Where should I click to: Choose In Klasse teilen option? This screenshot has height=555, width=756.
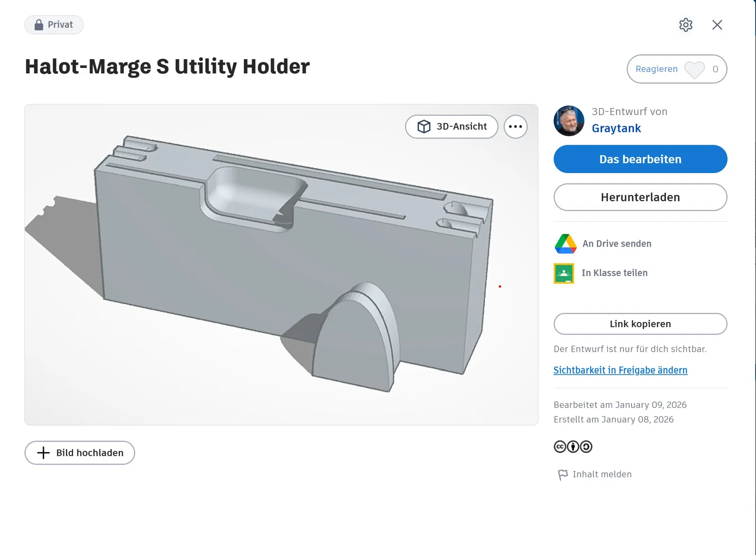pyautogui.click(x=614, y=273)
